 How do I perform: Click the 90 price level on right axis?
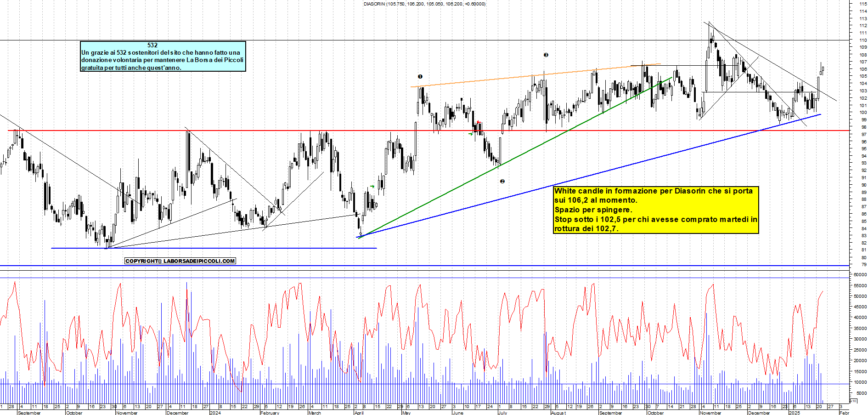pos(864,185)
